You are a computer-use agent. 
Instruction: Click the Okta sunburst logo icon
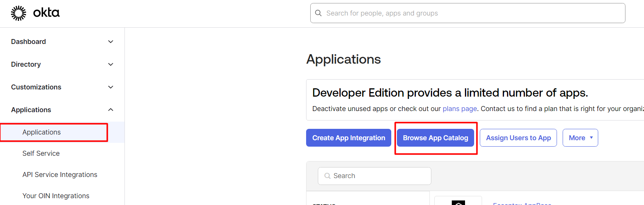coord(19,13)
